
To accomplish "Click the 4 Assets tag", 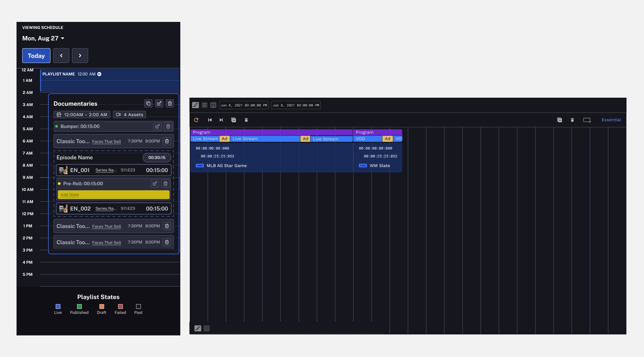I will pyautogui.click(x=130, y=115).
